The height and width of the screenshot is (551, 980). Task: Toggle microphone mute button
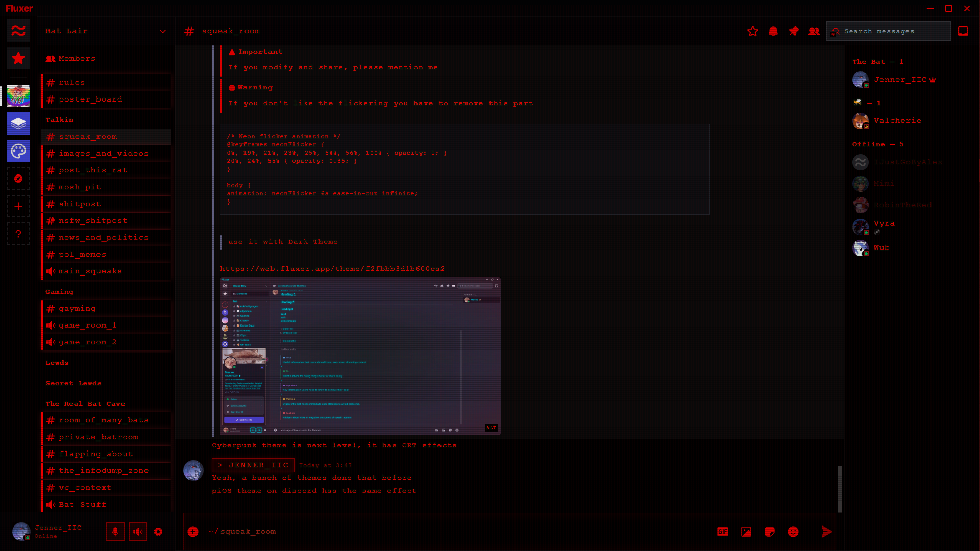[x=115, y=532]
